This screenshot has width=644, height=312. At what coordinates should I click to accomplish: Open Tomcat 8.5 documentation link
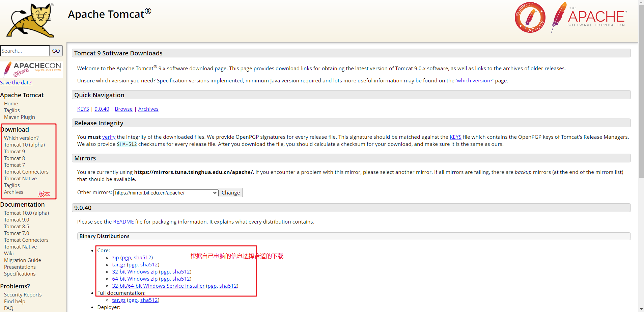point(17,227)
